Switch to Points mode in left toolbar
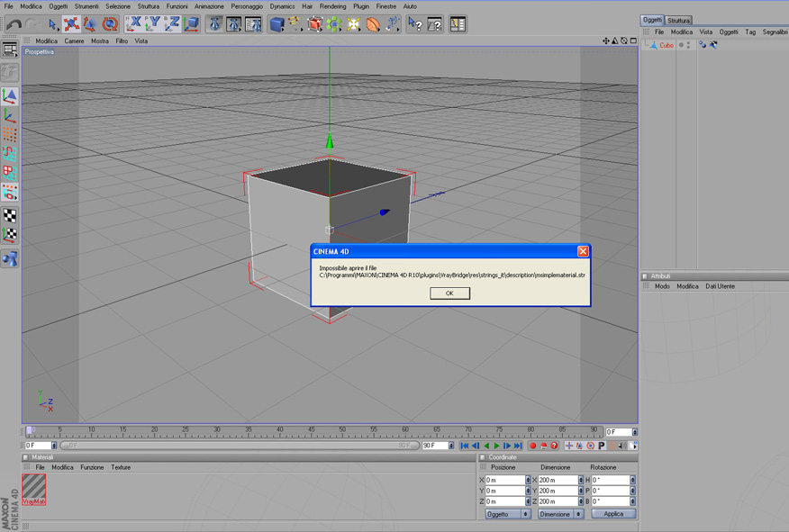Viewport: 789px width, 532px height. point(10,134)
